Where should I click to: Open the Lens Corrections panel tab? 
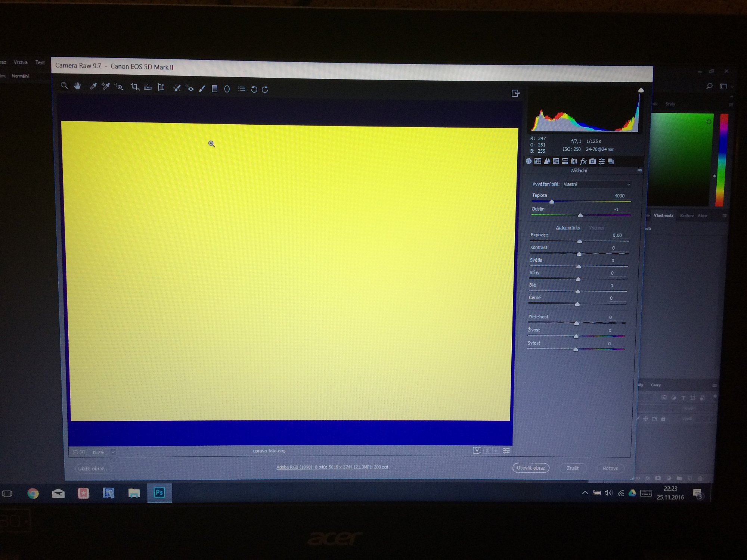click(x=574, y=161)
